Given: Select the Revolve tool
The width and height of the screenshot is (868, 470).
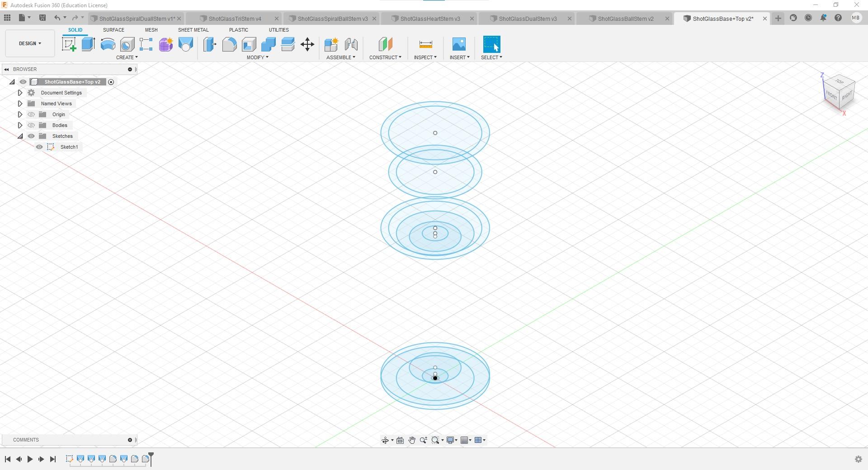Looking at the screenshot, I should pos(108,44).
